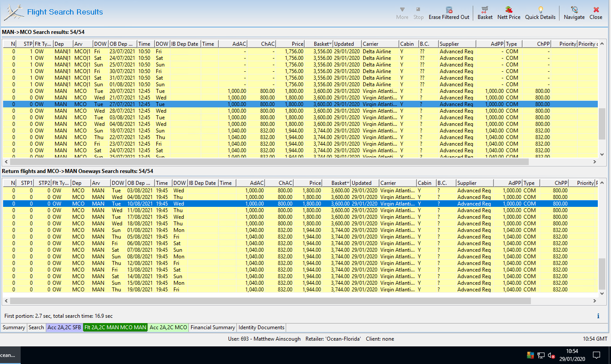611x364 pixels.
Task: Switch to the Financial Summary tab
Action: [x=213, y=327]
